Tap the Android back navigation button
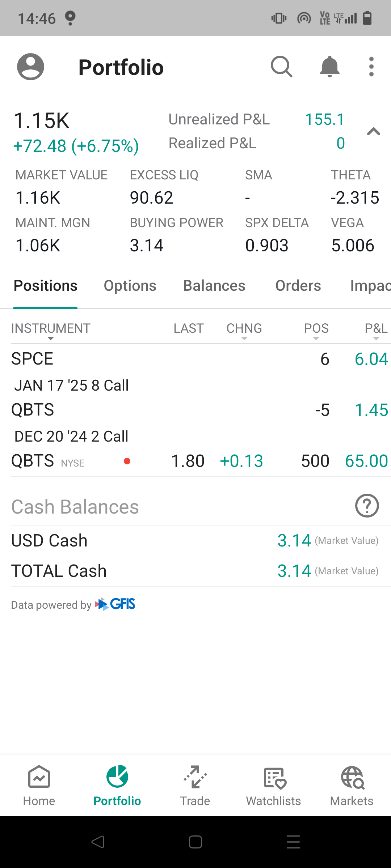This screenshot has width=391, height=868. pos(98,842)
